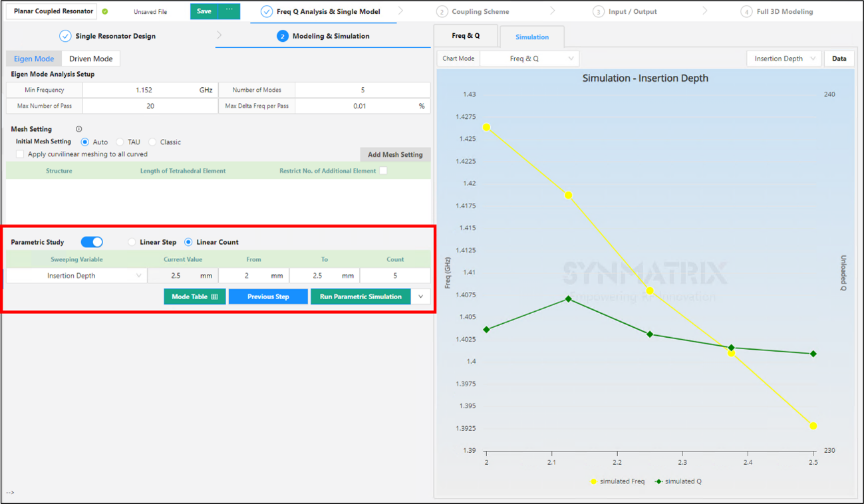The image size is (864, 504).
Task: Switch to the Driven Mode tab
Action: coord(90,59)
